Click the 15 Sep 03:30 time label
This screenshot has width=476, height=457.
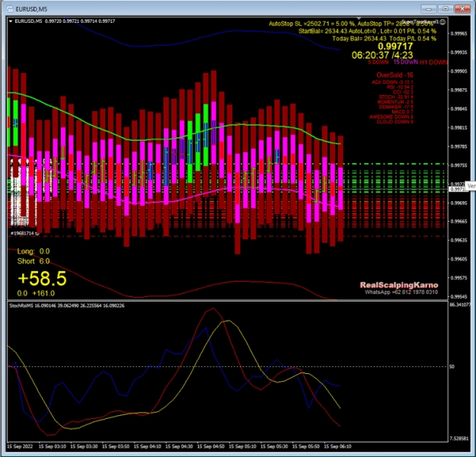[84, 446]
